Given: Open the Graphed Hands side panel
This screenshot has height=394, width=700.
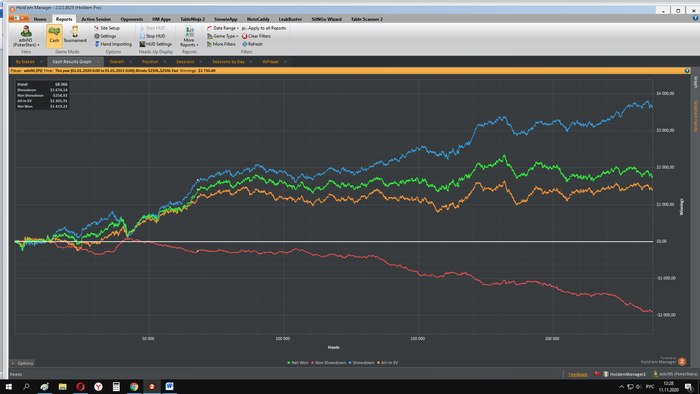Looking at the screenshot, I should pyautogui.click(x=695, y=116).
